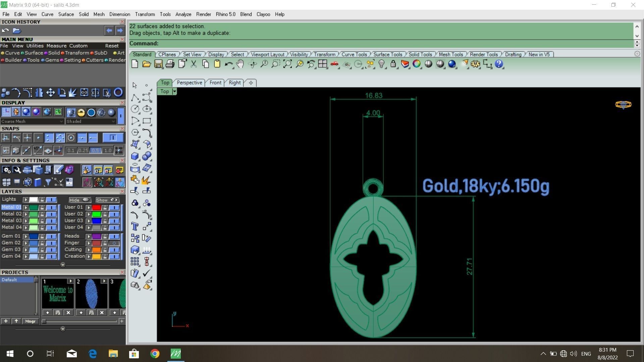Open the Shaded display mode dropdown

click(91, 121)
